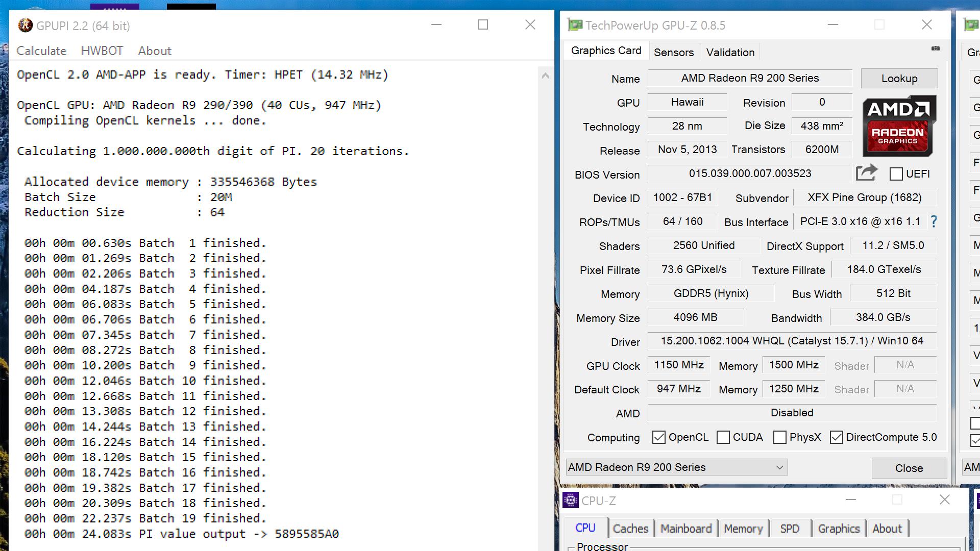This screenshot has width=980, height=551.
Task: Minimize the GPUPI window
Action: click(x=436, y=24)
